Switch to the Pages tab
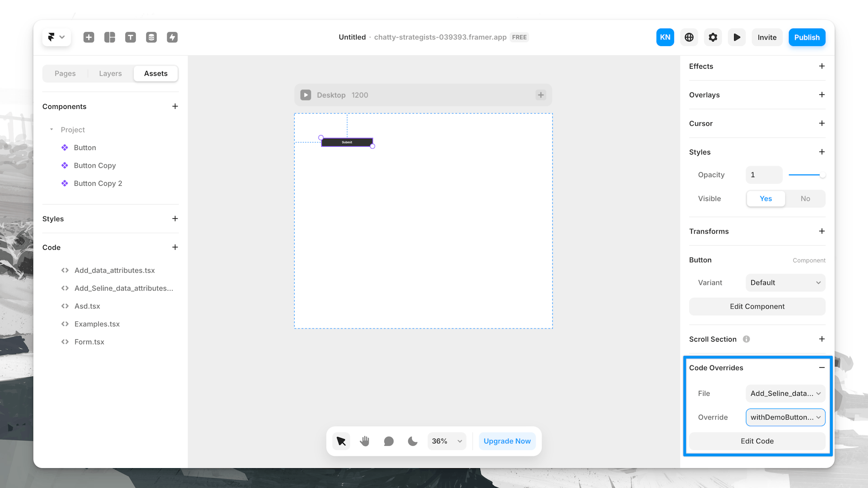Screen dimensions: 868x488 [65, 73]
